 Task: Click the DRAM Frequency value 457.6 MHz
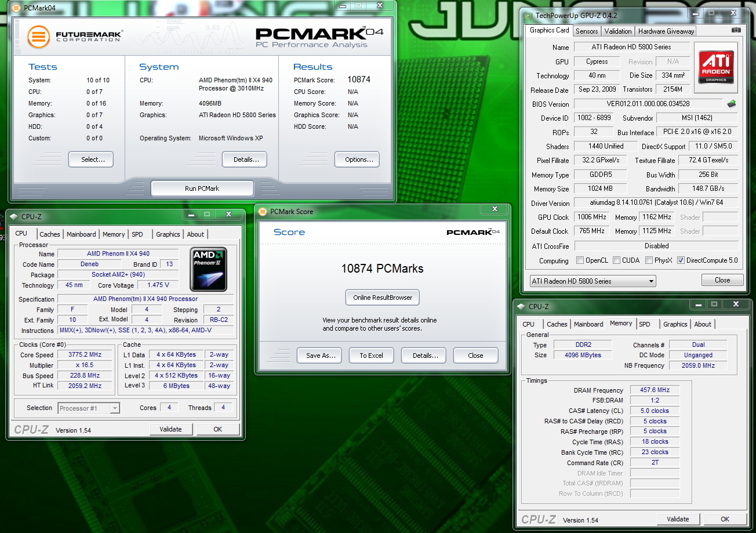654,390
